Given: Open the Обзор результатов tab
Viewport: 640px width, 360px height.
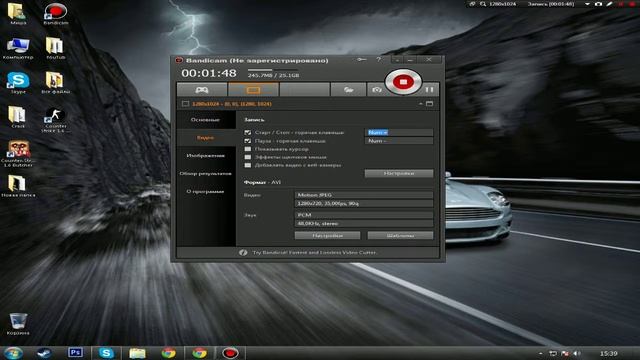Looking at the screenshot, I should [x=205, y=173].
